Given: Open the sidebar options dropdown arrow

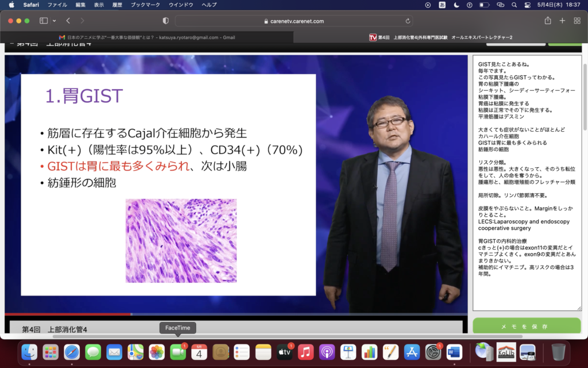Looking at the screenshot, I should click(55, 21).
